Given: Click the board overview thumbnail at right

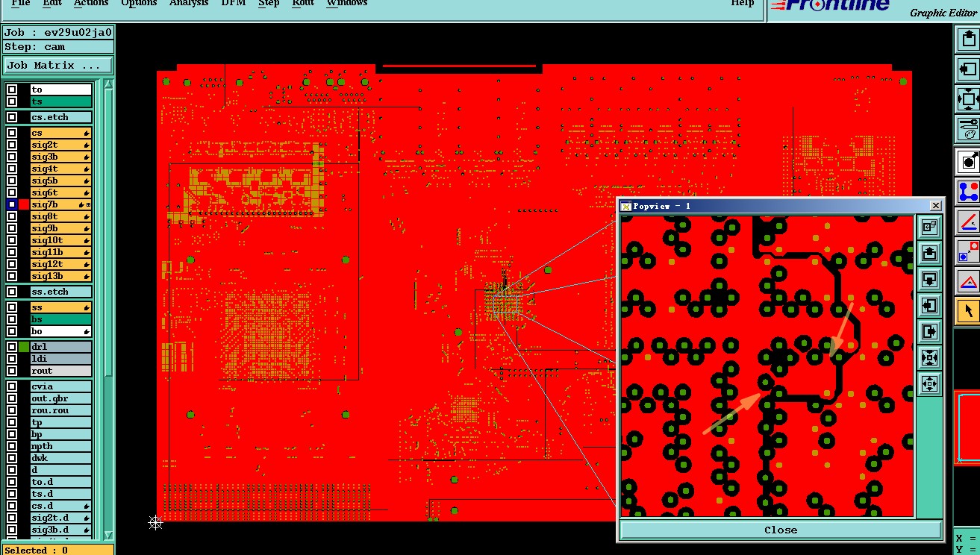Looking at the screenshot, I should 968,427.
